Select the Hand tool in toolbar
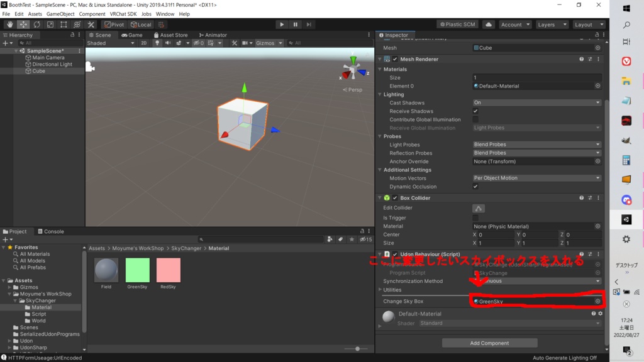 pos(10,25)
